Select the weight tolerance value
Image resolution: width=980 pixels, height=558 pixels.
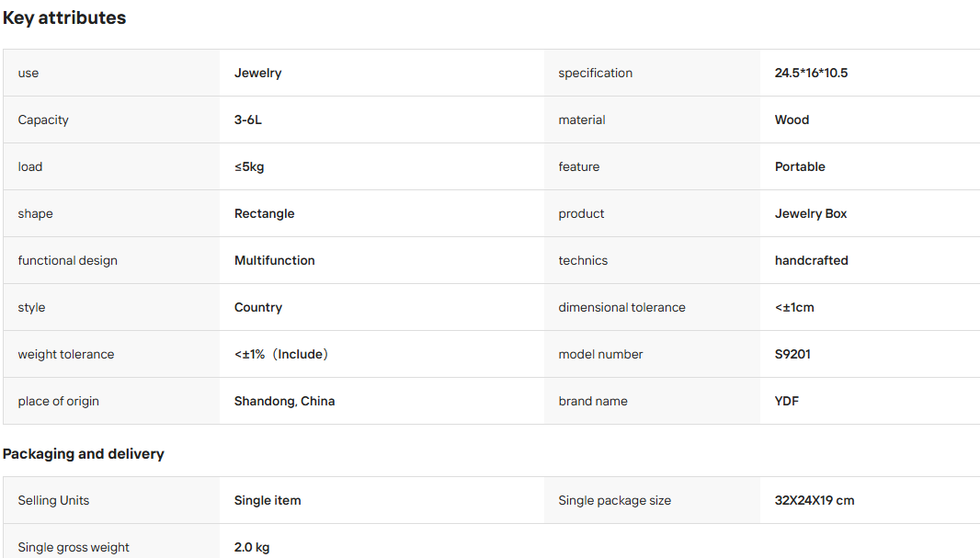click(281, 354)
